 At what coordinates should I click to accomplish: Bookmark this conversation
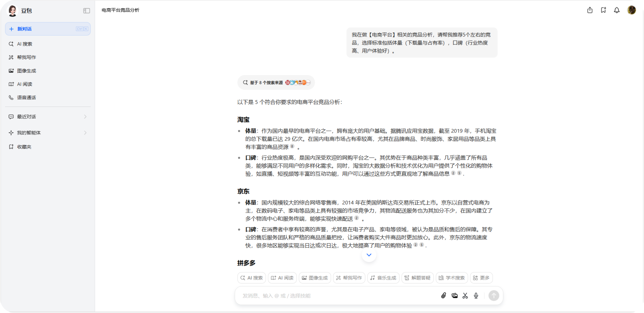(x=603, y=10)
